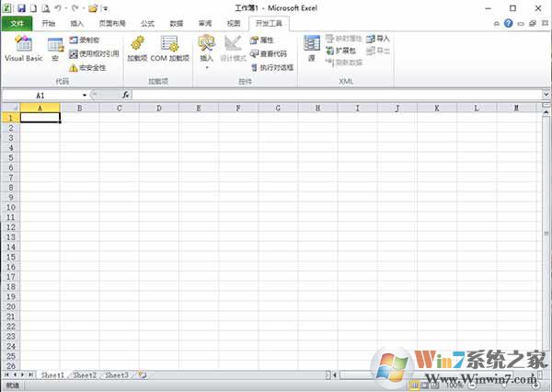Open 宏安全性 macro security settings
Screen dimensions: 552x392
coord(87,67)
